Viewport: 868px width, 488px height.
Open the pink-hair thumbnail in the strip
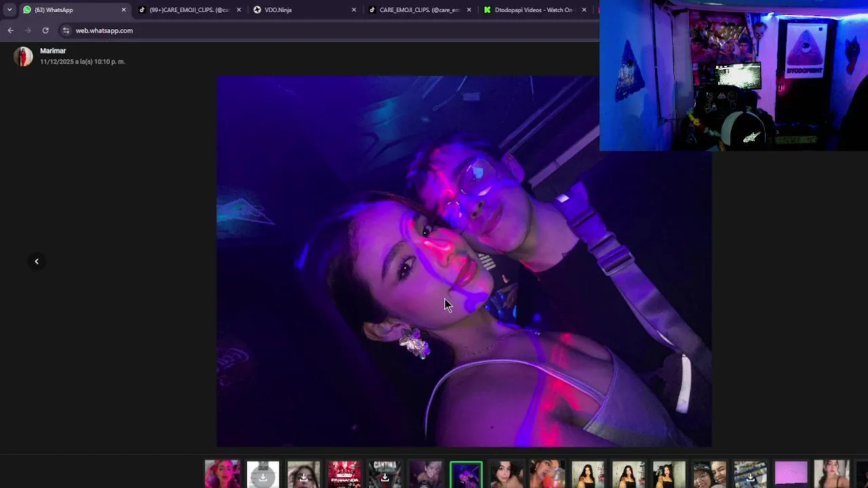coord(222,474)
